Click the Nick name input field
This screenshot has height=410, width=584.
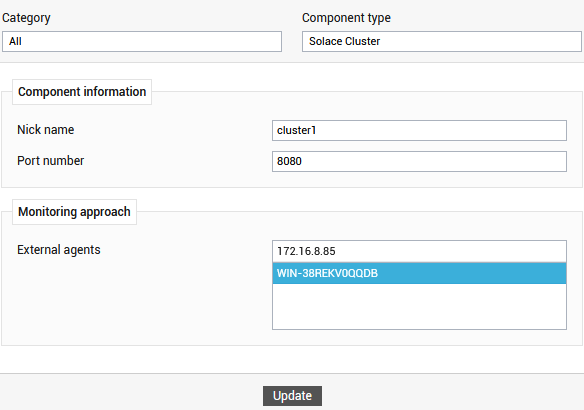tap(419, 130)
